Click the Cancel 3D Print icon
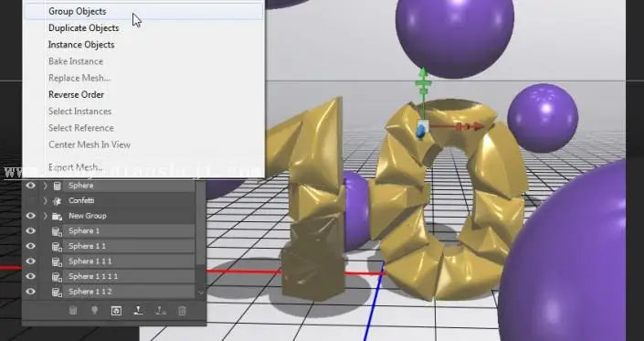Screen dimensions: 644x341 tap(161, 311)
